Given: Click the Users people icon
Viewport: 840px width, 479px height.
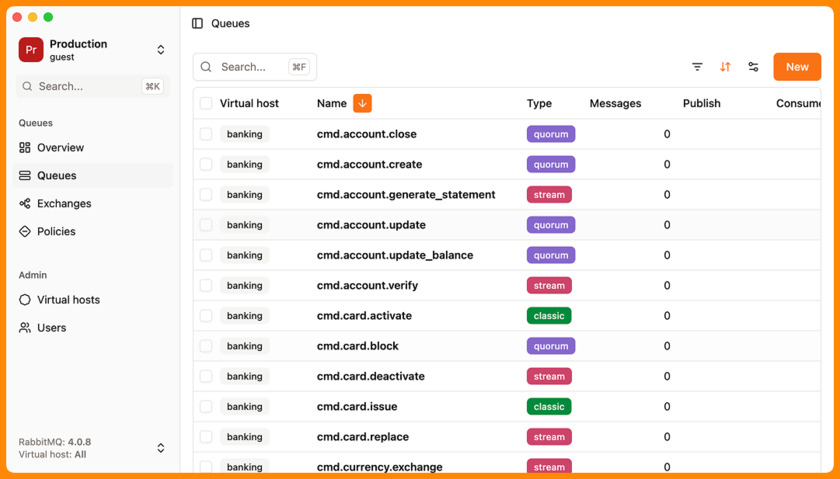Looking at the screenshot, I should (25, 327).
